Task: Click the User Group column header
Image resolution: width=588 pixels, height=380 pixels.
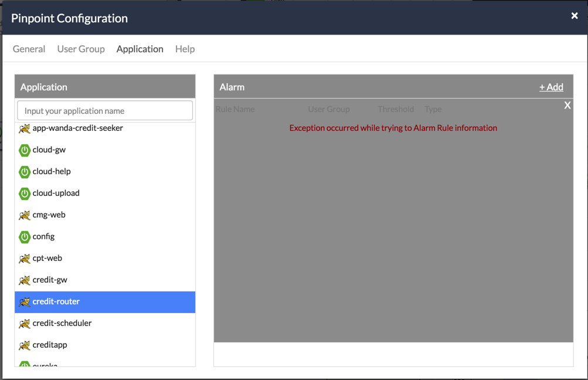Action: coord(329,109)
